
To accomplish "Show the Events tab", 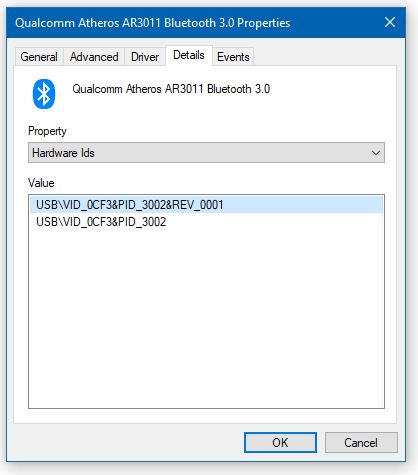I will (x=233, y=57).
